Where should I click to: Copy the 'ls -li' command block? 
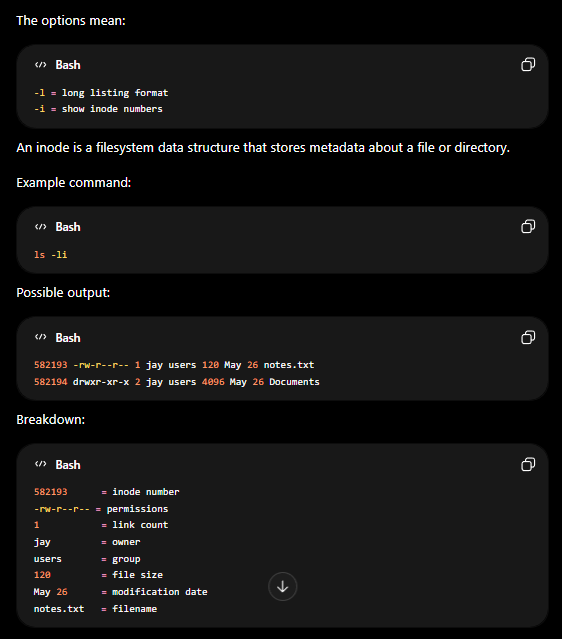pyautogui.click(x=528, y=226)
